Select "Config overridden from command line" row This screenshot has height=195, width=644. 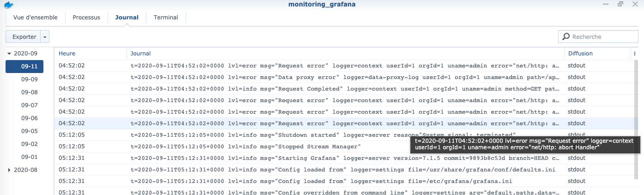(344, 191)
